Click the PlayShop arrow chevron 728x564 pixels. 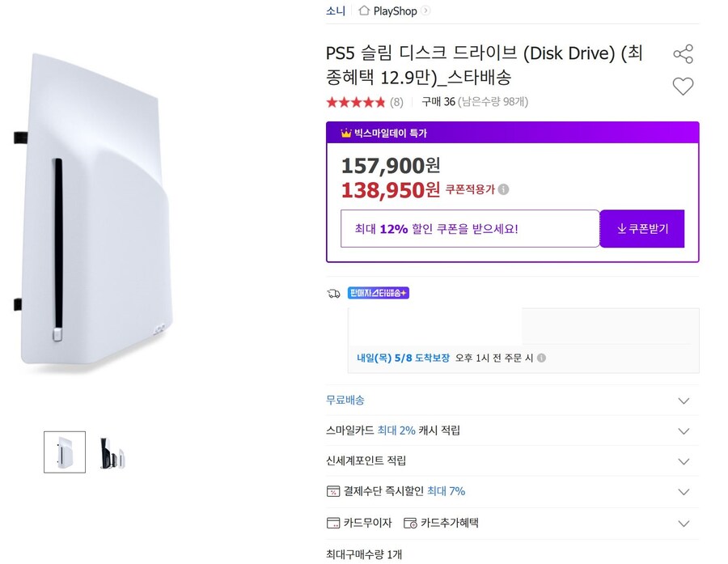coord(425,11)
